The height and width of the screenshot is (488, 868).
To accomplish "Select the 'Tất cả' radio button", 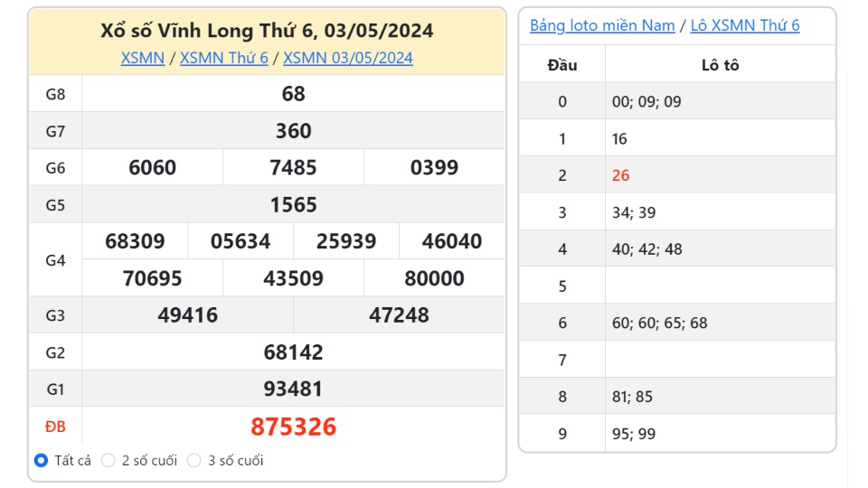I will pos(41,461).
